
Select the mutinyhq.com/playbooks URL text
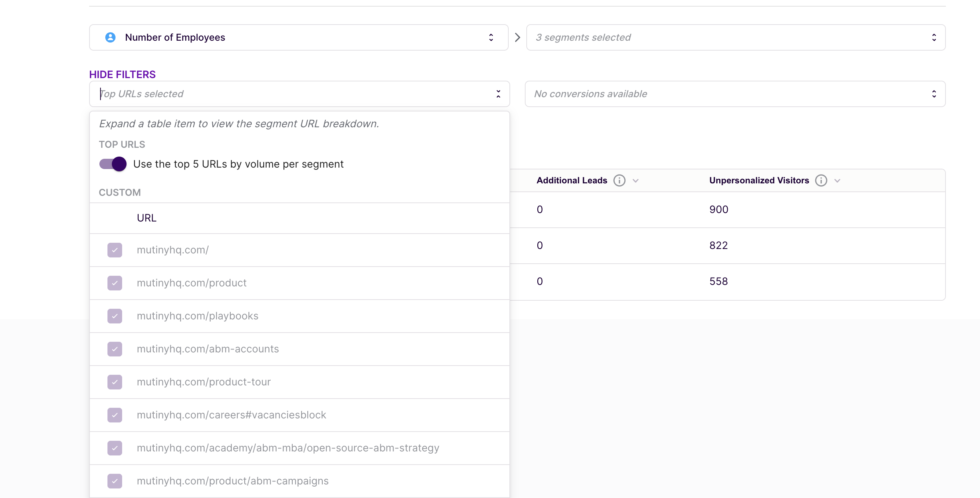click(x=197, y=316)
